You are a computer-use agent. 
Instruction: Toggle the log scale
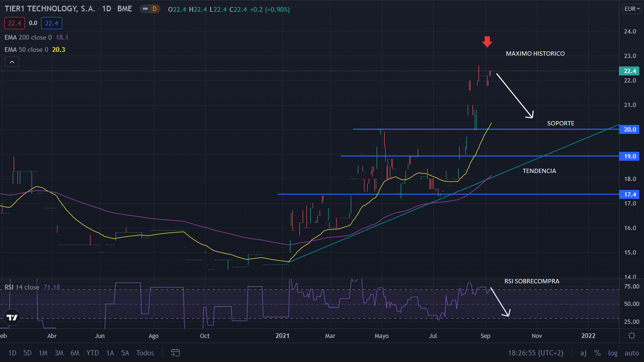click(612, 353)
